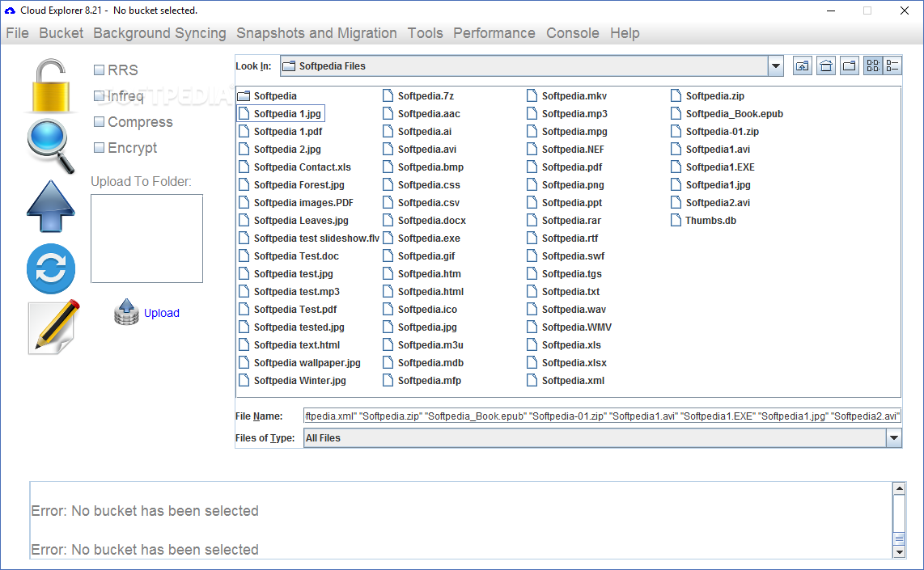Screen dimensions: 924x570
Task: Select file Softpedia.NEF
Action: pyautogui.click(x=573, y=150)
